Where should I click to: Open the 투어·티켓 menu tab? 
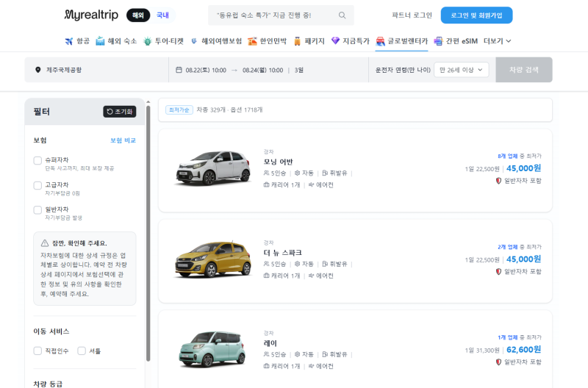[163, 41]
